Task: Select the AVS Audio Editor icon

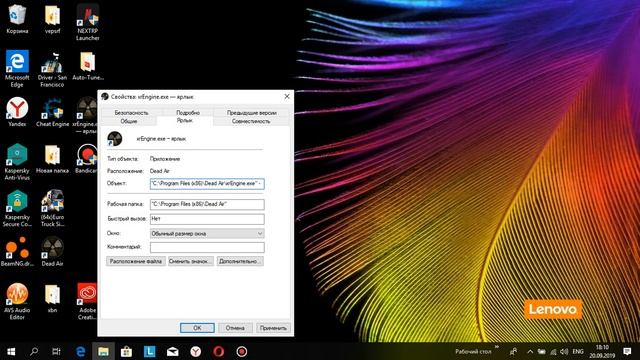Action: pyautogui.click(x=17, y=301)
